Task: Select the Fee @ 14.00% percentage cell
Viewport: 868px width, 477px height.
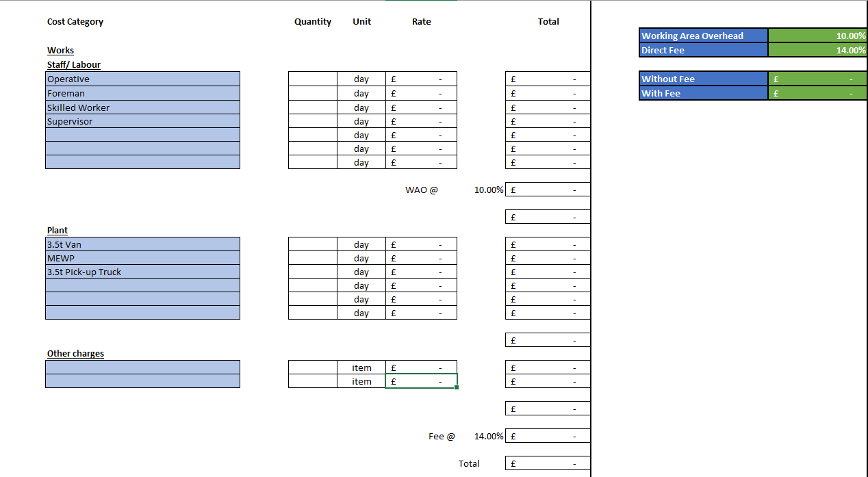Action: coord(488,437)
